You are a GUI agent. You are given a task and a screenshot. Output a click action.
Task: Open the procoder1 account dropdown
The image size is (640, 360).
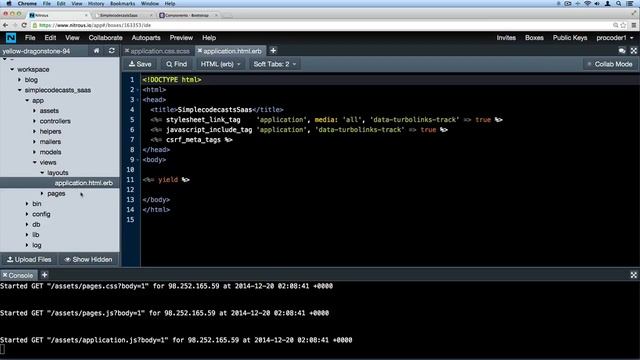[615, 38]
